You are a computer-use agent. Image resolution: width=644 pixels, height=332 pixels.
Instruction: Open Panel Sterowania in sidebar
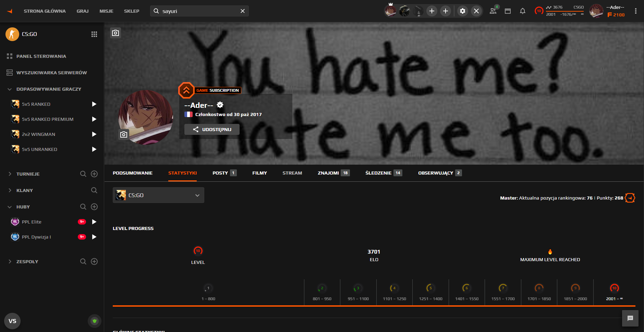41,56
